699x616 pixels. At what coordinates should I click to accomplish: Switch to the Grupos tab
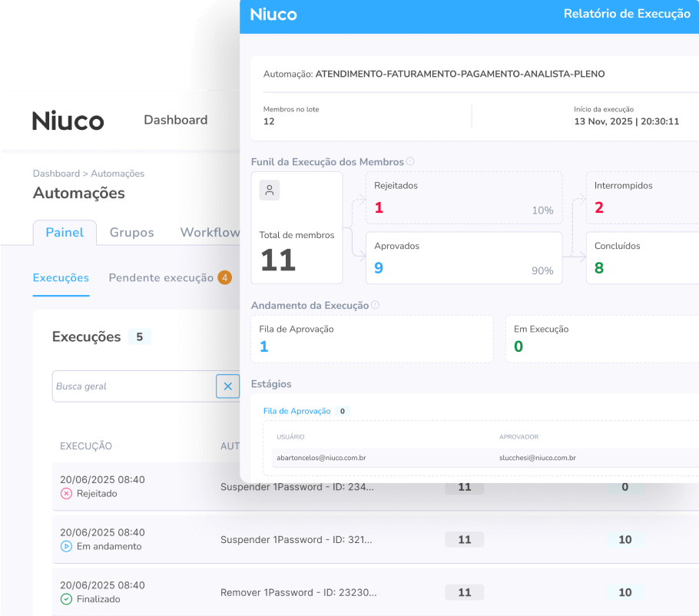pos(131,233)
